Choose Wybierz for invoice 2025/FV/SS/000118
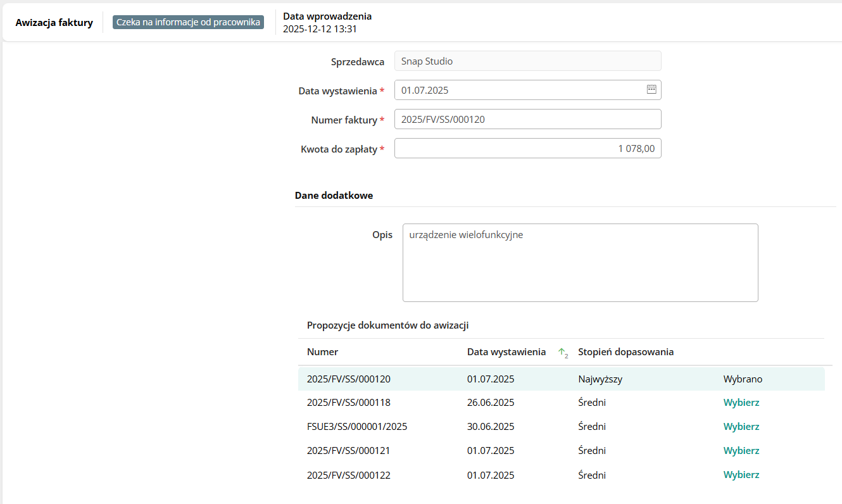This screenshot has width=842, height=504. (x=741, y=403)
